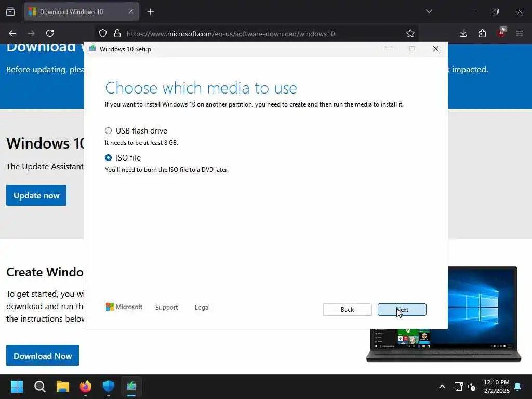Close the Download Windows 10 tab
532x399 pixels.
[131, 11]
